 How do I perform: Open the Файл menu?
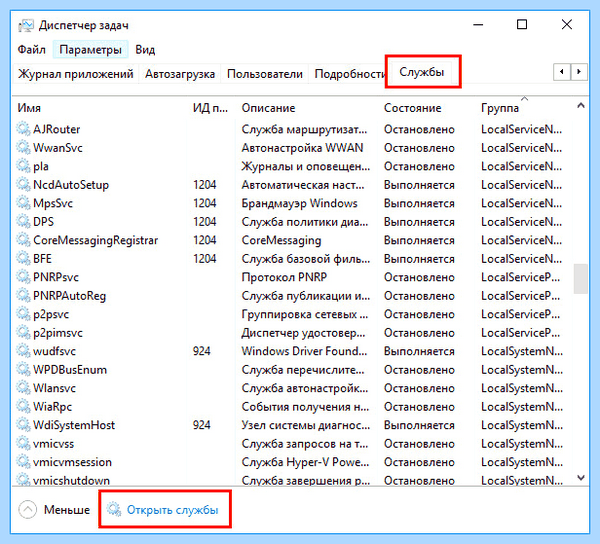31,50
